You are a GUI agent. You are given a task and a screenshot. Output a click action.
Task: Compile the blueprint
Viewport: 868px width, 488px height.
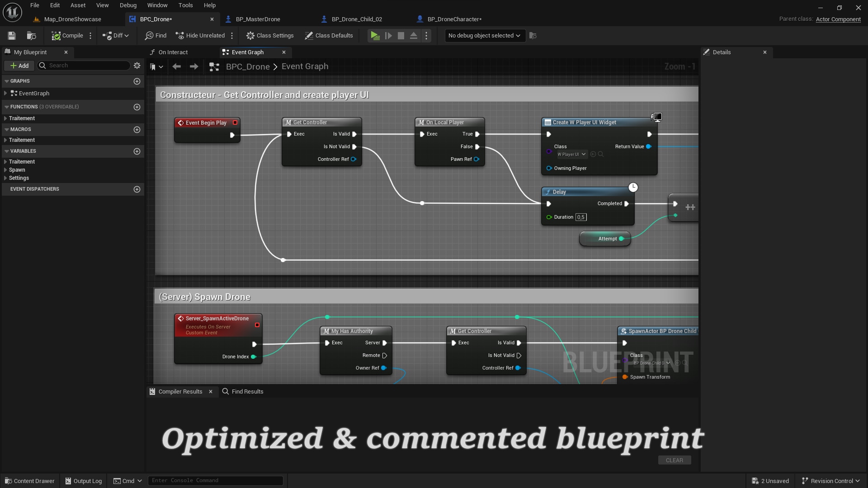(x=68, y=35)
